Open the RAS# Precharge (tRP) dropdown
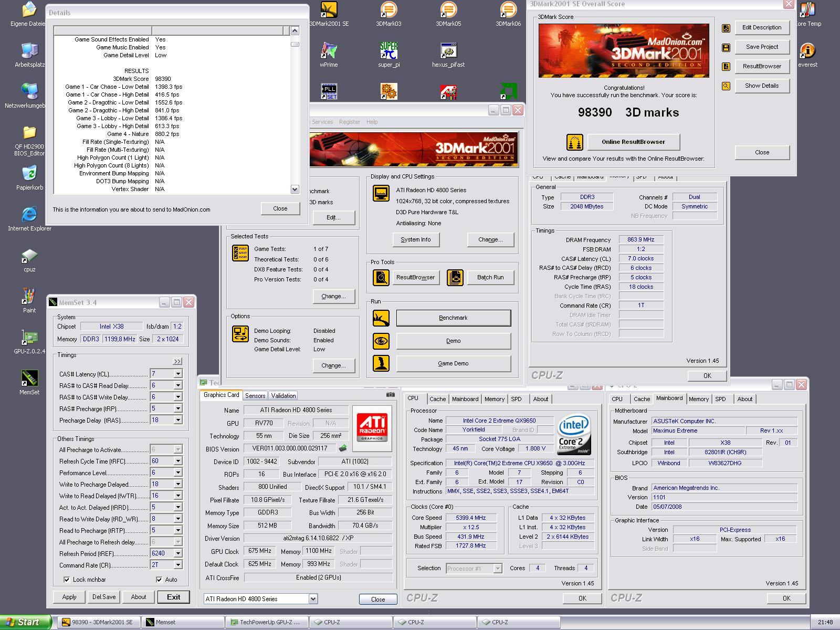840x630 pixels. [x=178, y=408]
